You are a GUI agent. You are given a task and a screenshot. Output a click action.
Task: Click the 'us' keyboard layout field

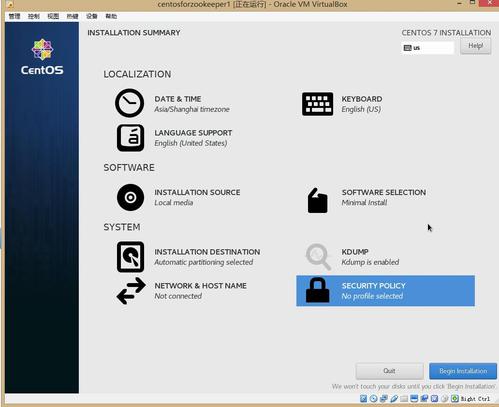click(x=428, y=48)
